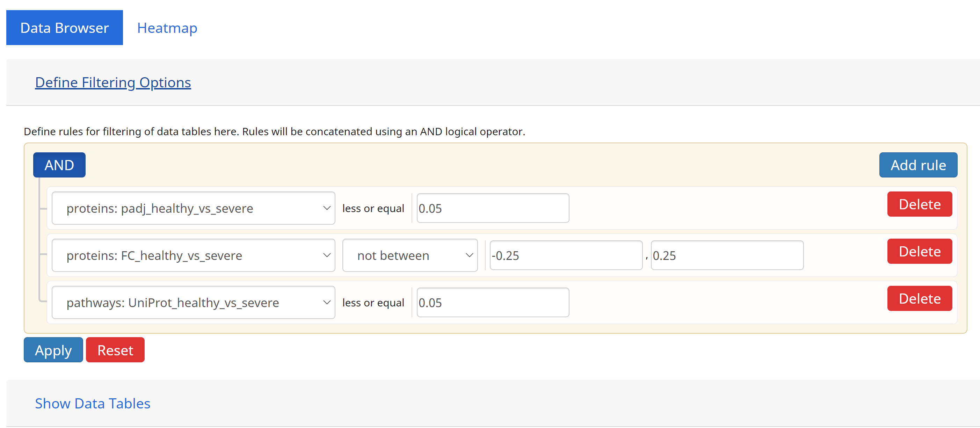Click the Define Filtering Options link
The height and width of the screenshot is (428, 980).
(x=112, y=82)
